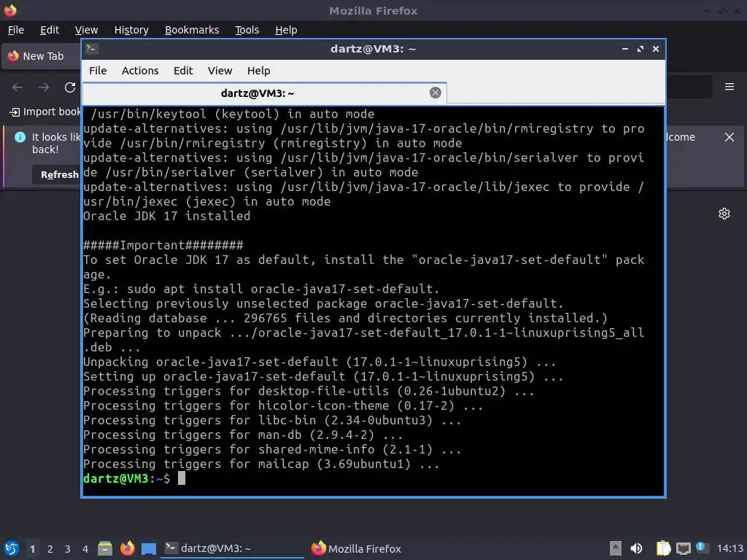747x560 pixels.
Task: Launch Firefox from taskbar quick launch
Action: (127, 548)
